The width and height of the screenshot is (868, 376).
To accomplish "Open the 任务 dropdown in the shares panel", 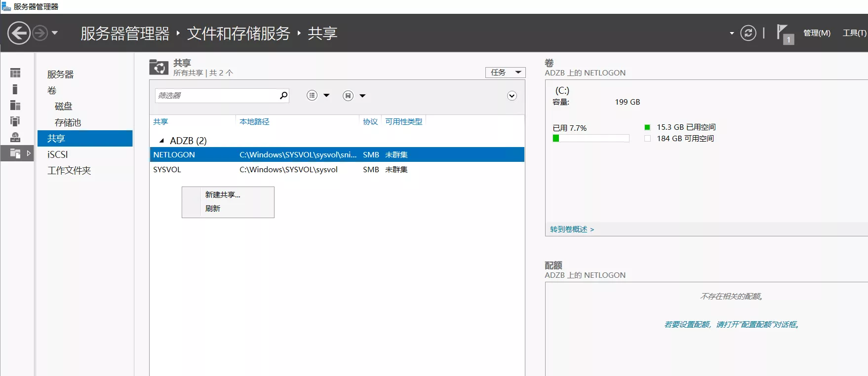I will (x=505, y=73).
